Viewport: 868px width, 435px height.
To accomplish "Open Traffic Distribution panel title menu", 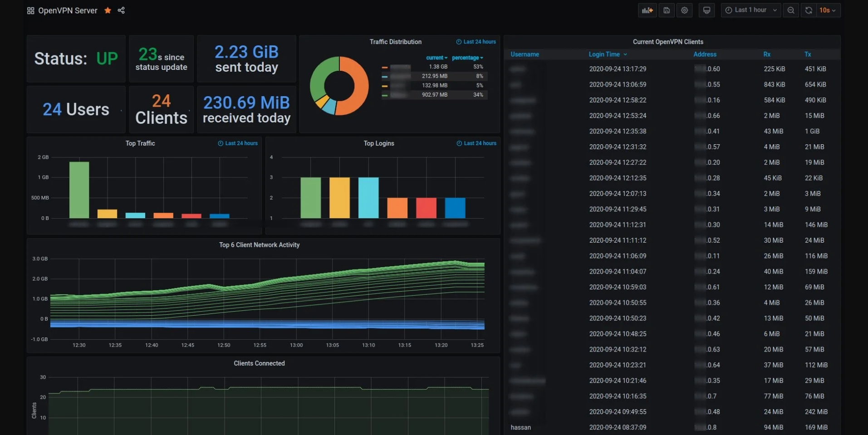I will pos(395,42).
